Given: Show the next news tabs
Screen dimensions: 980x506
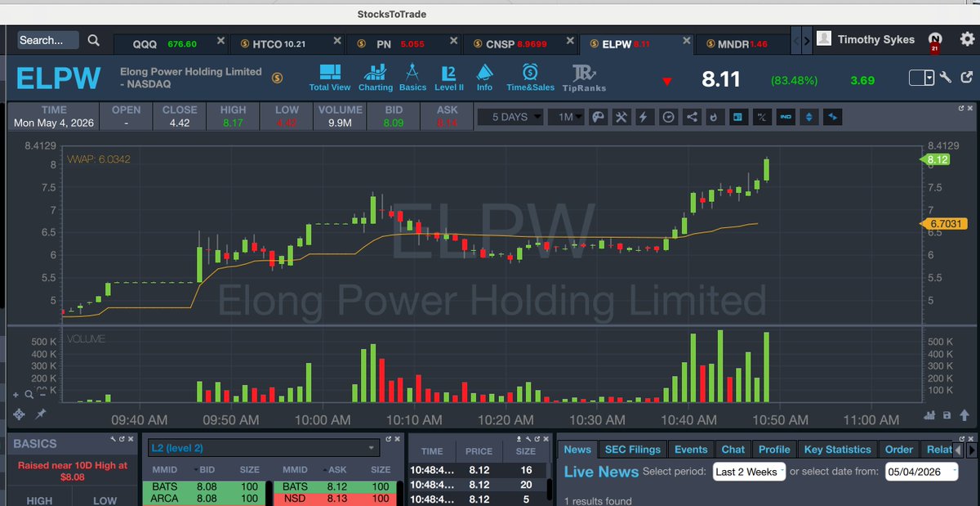Looking at the screenshot, I should point(971,449).
